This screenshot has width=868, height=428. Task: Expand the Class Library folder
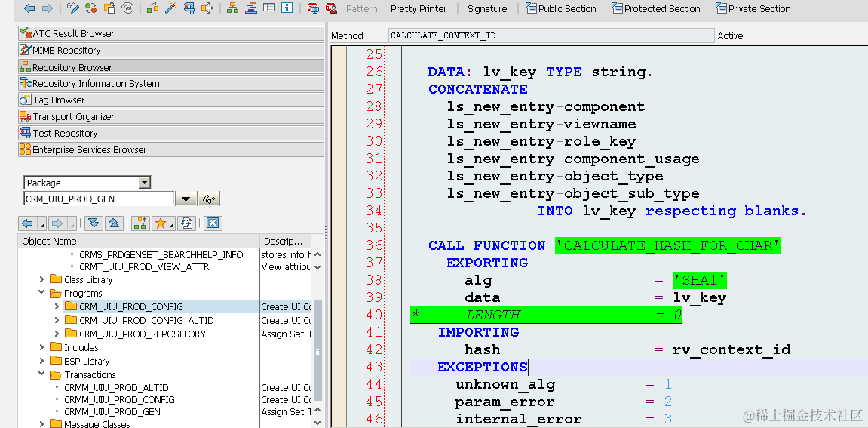coord(41,279)
